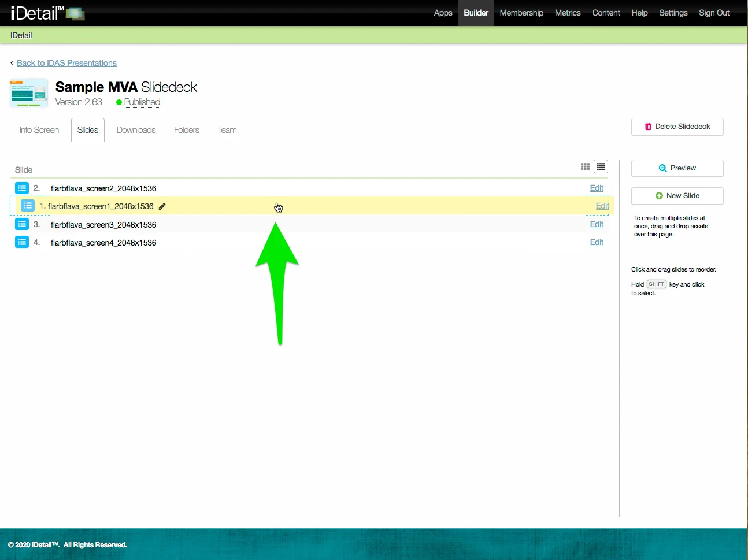748x560 pixels.
Task: Open Settings in the top navigation
Action: (673, 13)
